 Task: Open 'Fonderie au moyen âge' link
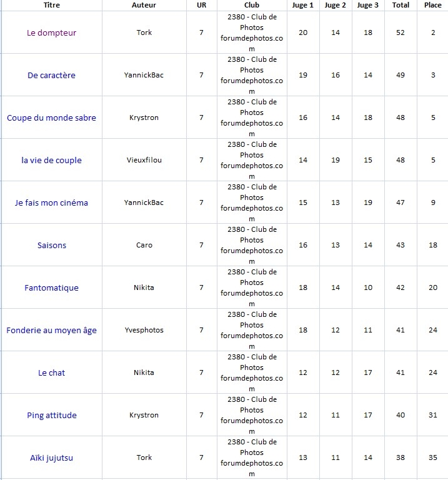(51, 330)
